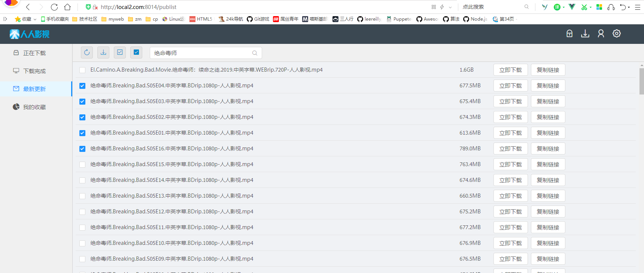Click the magnifier icon in the 绝命毒师 search field
Screen dimensions: 644x273
[x=255, y=53]
